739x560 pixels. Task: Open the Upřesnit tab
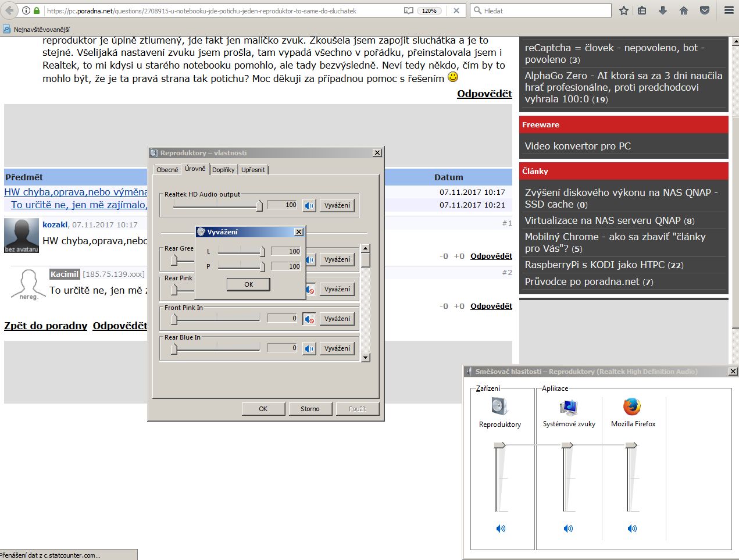point(253,170)
